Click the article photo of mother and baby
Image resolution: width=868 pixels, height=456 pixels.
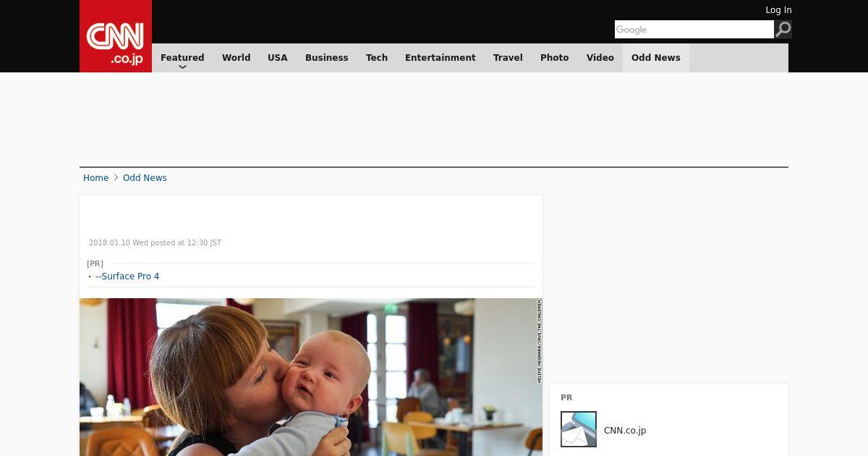(311, 377)
